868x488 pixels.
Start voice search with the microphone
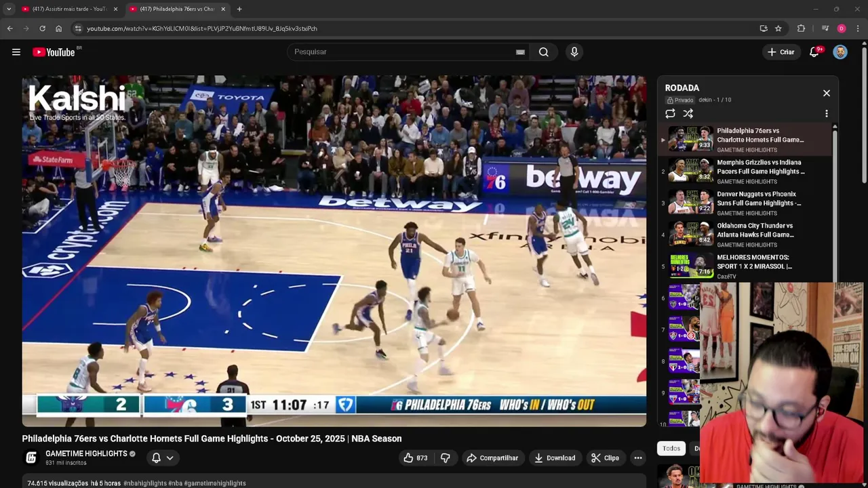pos(574,52)
